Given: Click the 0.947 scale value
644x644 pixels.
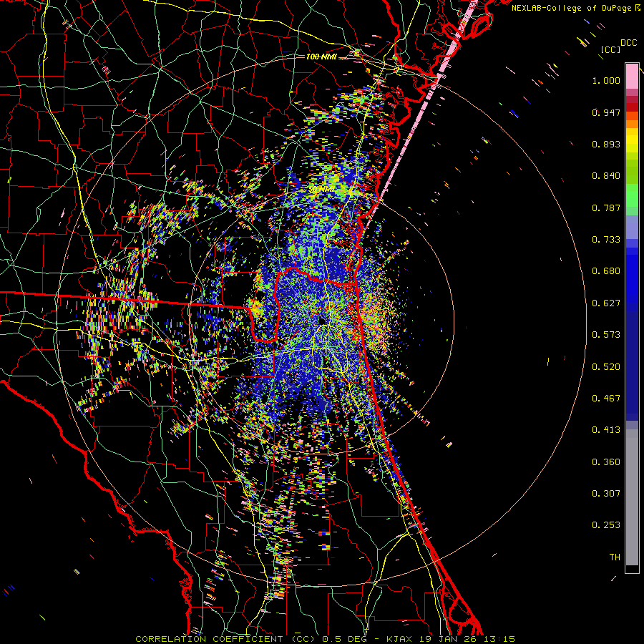Looking at the screenshot, I should (x=606, y=112).
